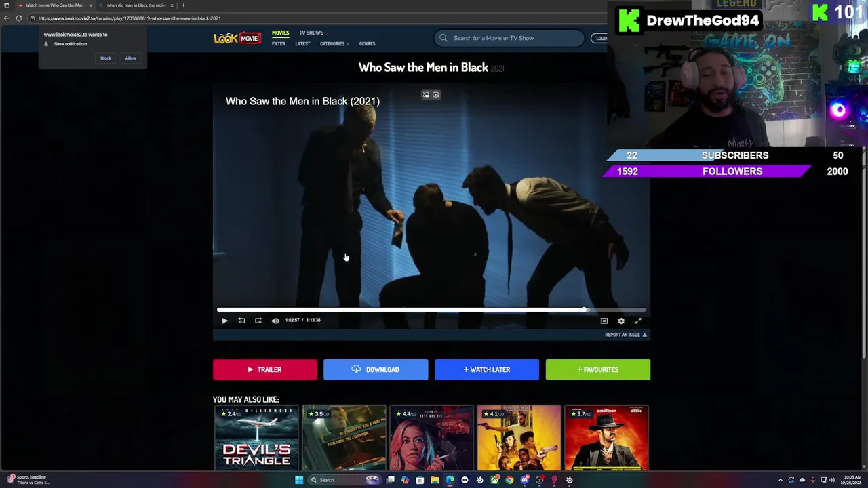Click the browser address bar URL
868x488 pixels.
130,18
